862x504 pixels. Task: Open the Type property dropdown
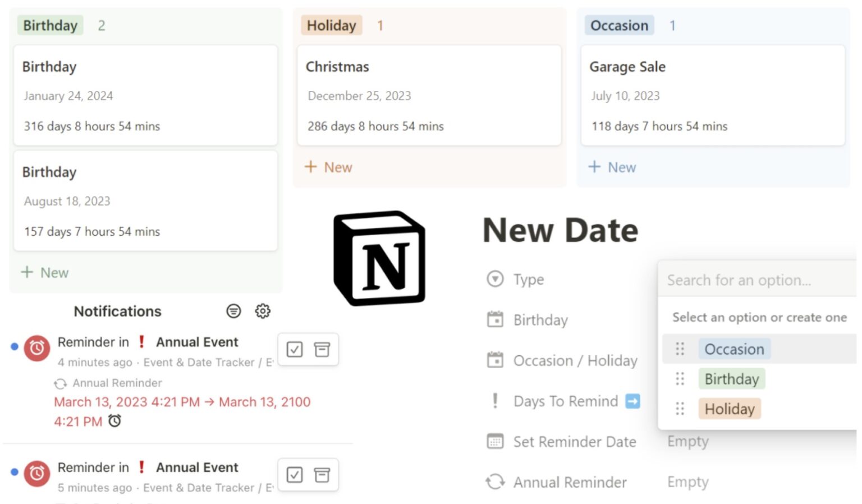click(528, 280)
